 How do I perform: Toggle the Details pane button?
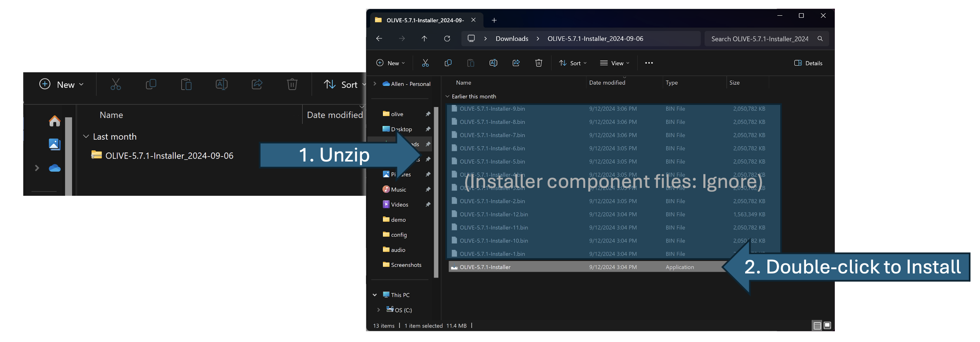coord(808,63)
